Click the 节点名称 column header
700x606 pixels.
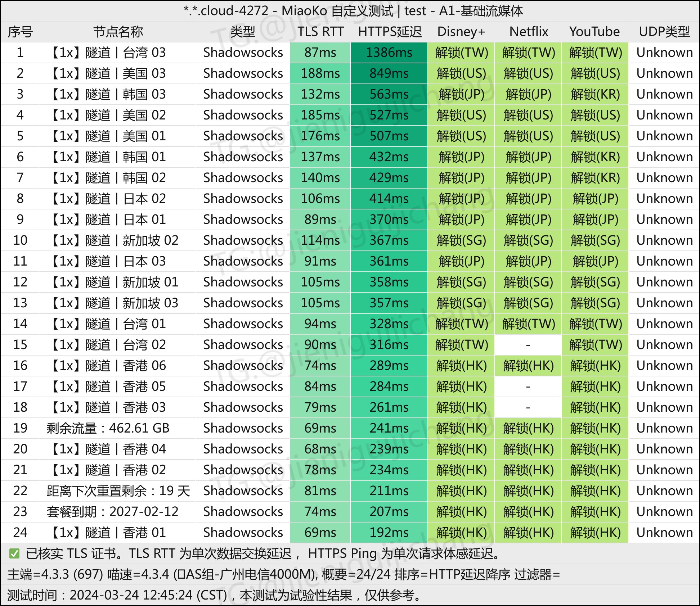pyautogui.click(x=118, y=32)
